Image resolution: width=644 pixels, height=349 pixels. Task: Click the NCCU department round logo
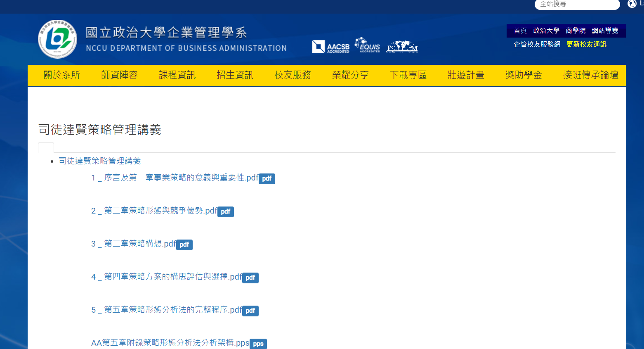57,39
